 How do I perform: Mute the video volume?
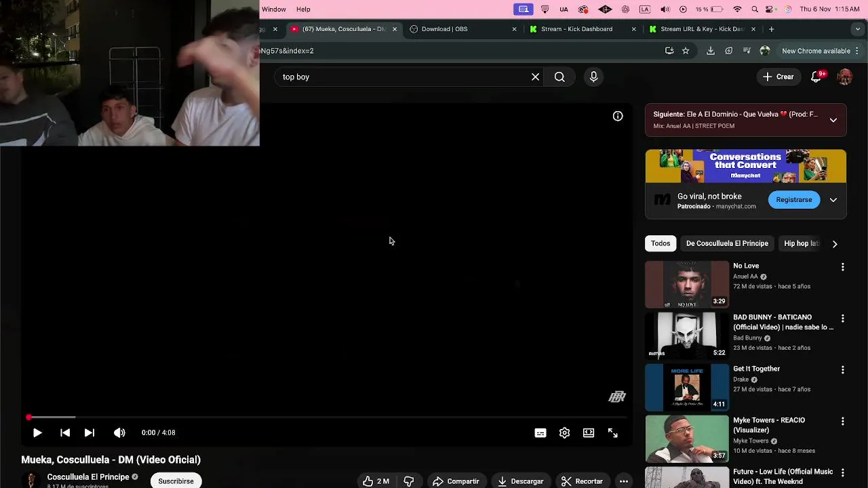(119, 432)
